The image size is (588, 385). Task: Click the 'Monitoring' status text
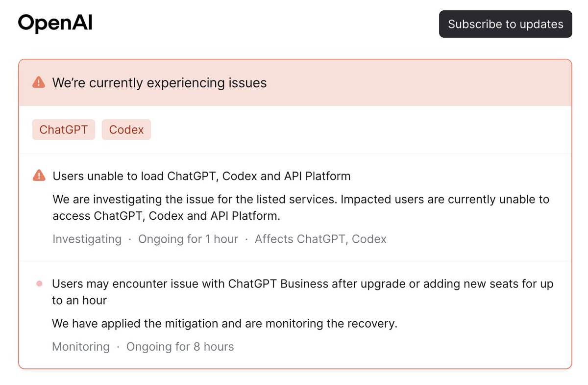tap(81, 347)
